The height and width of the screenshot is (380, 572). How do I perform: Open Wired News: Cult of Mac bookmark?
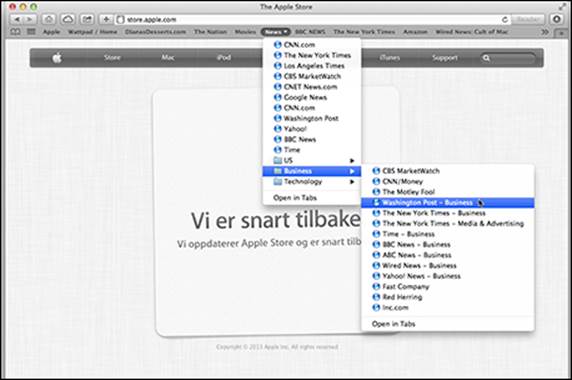pos(472,32)
